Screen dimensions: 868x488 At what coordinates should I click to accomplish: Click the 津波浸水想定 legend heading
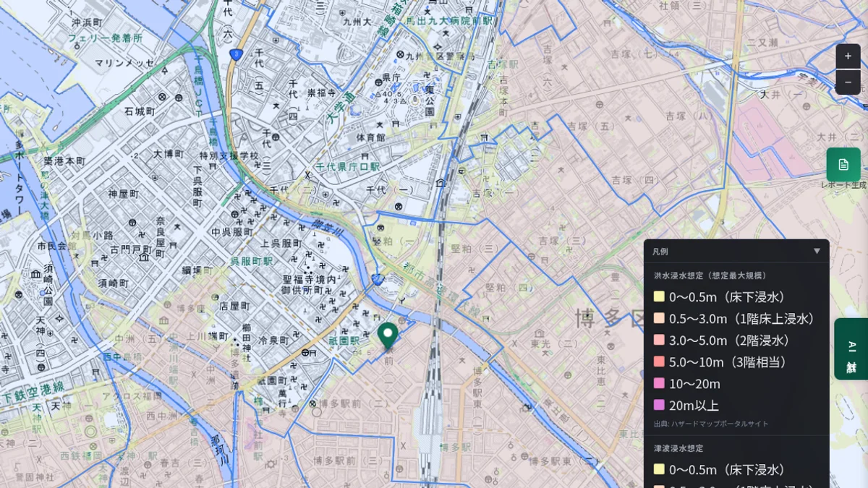(678, 448)
